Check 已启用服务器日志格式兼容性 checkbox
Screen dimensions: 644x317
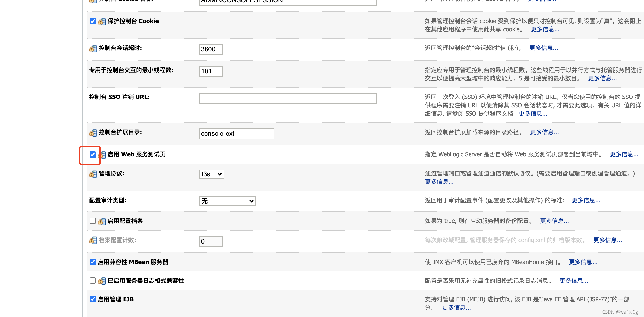[x=92, y=280]
